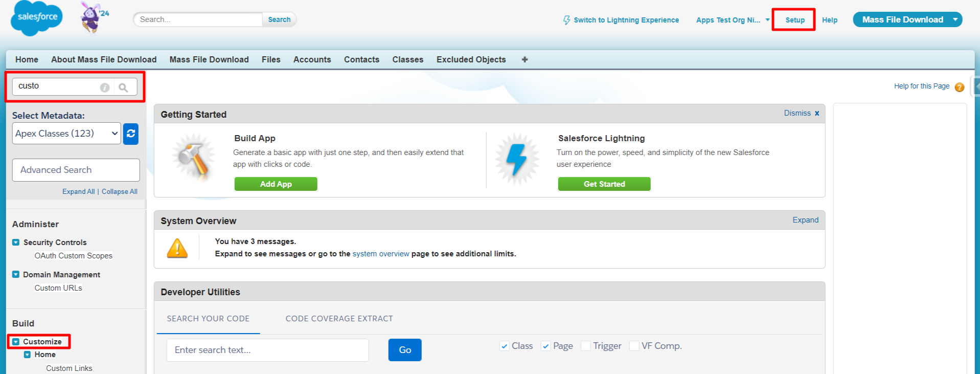
Task: Click the Salesforce Lightning bolt badge icon
Action: (x=517, y=159)
